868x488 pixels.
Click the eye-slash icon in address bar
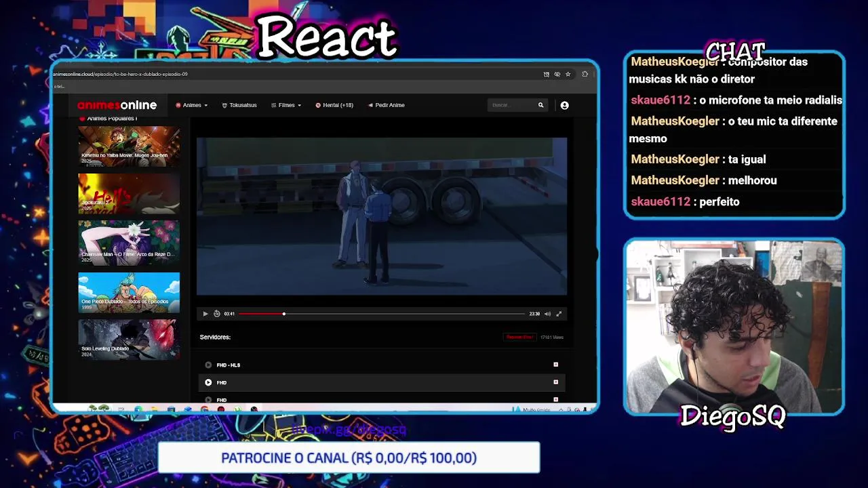click(557, 74)
